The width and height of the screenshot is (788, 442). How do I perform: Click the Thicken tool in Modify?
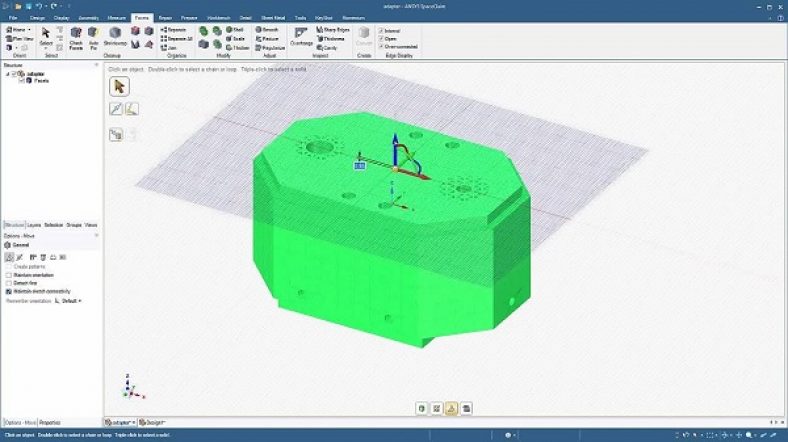pos(238,48)
